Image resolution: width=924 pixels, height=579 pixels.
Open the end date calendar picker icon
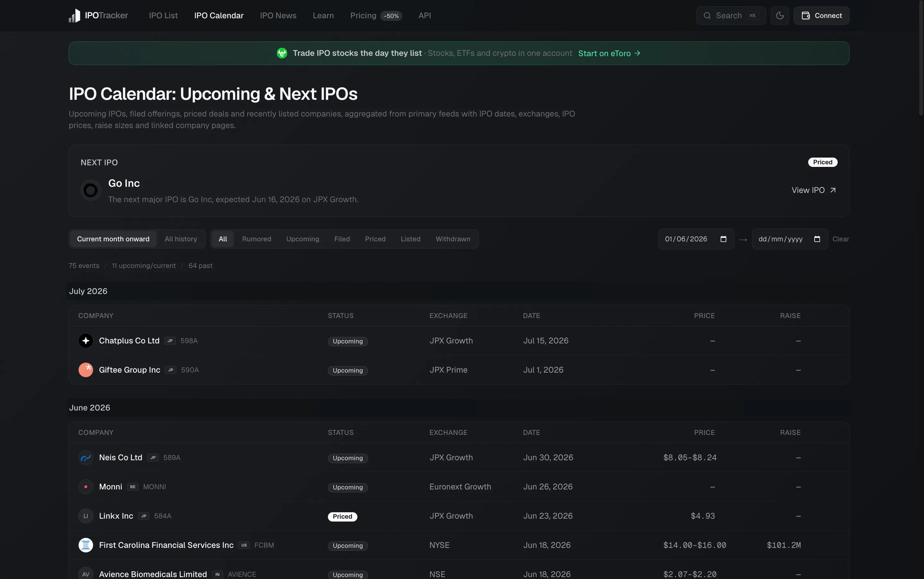817,239
